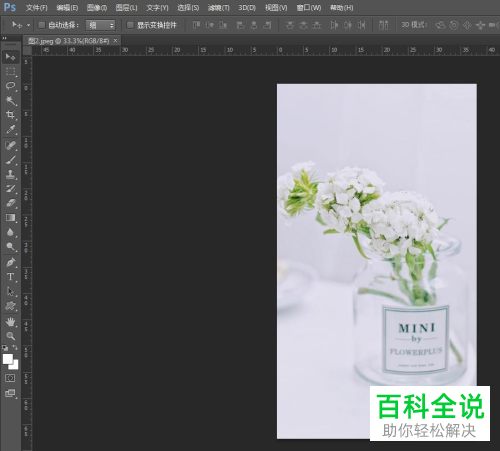This screenshot has height=451, width=500.
Task: Select the History Brush tool
Action: (x=10, y=189)
